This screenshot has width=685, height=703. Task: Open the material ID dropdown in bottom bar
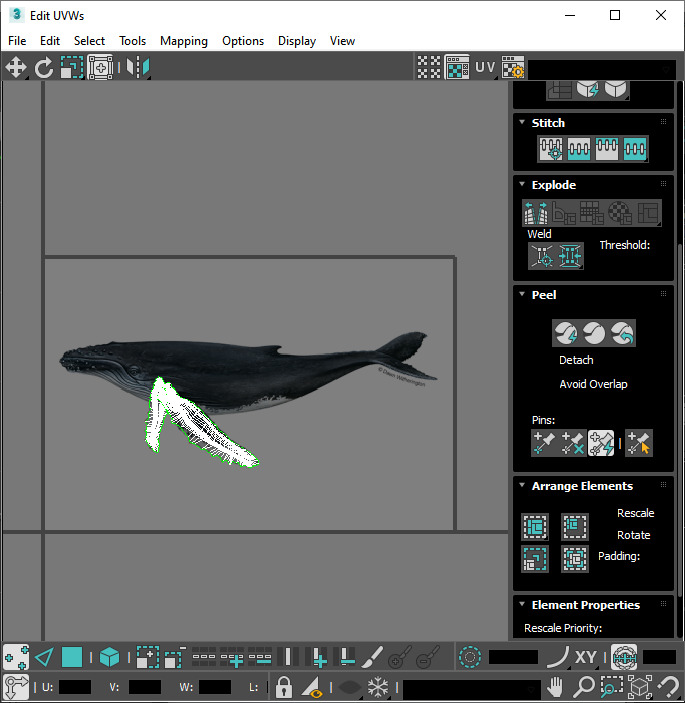[x=472, y=688]
